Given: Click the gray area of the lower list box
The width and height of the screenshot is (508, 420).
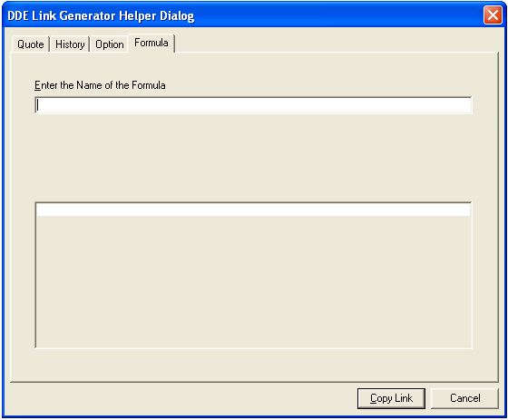Looking at the screenshot, I should point(253,281).
